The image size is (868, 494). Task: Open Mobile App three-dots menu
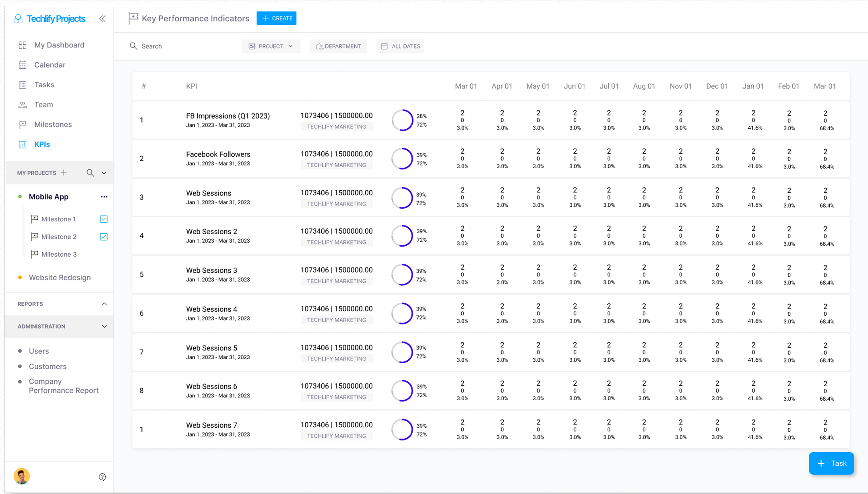click(x=104, y=197)
